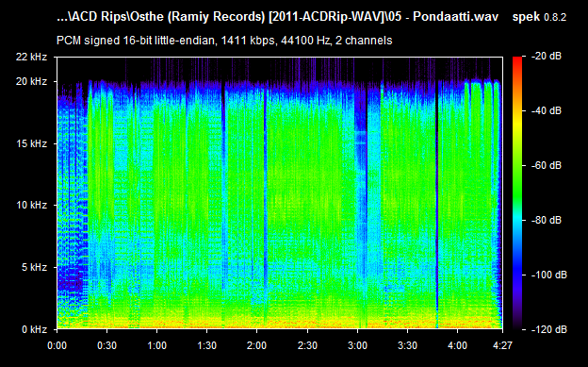Click the spek 0.8.2 version text
The image size is (588, 367).
[x=540, y=17]
